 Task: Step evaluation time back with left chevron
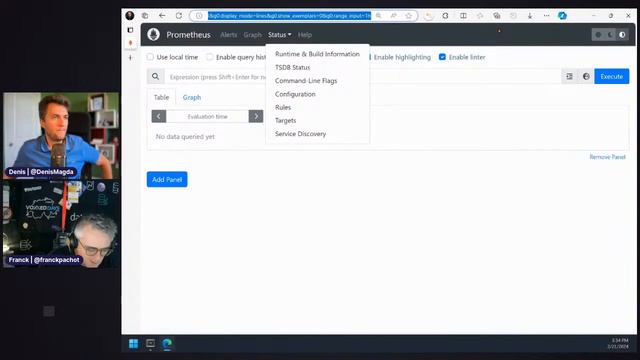(x=159, y=116)
